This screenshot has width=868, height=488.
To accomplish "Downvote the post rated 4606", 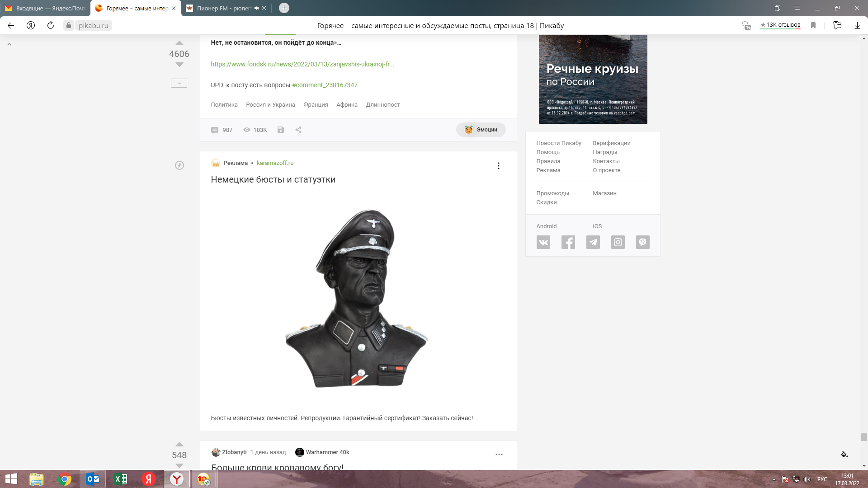I will tap(179, 65).
